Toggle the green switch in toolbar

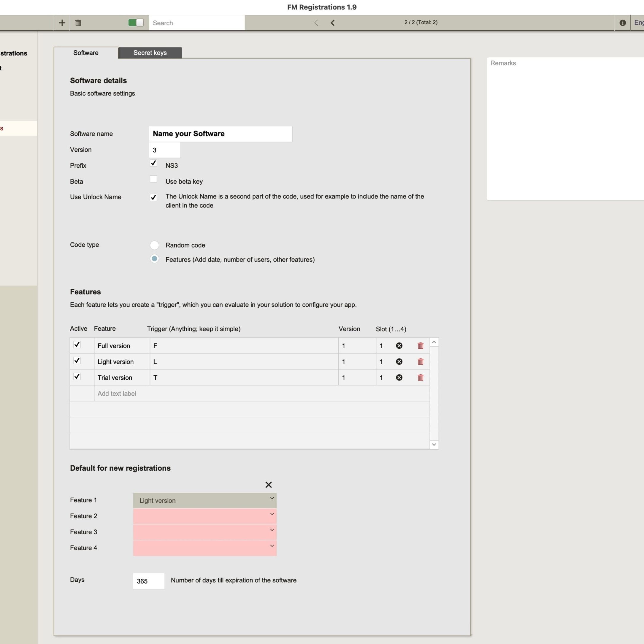[x=136, y=23]
